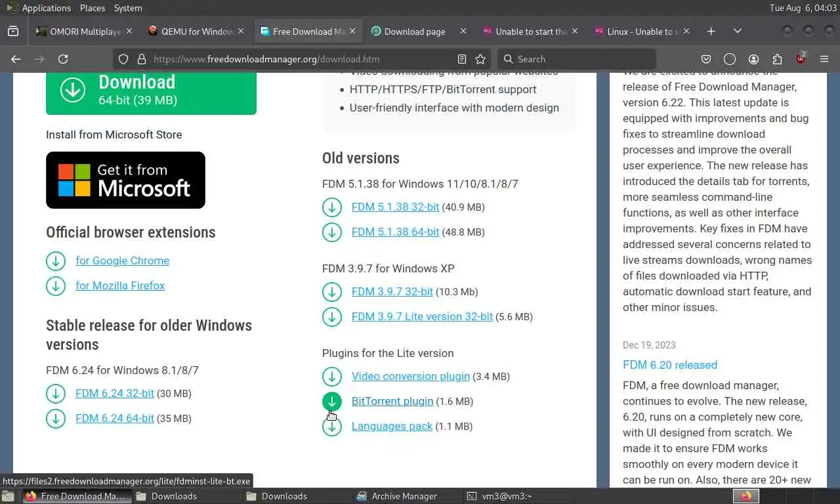Screen dimensions: 840x504
Task: Click download icon beside FDM 6.24 32-bit
Action: pyautogui.click(x=56, y=394)
